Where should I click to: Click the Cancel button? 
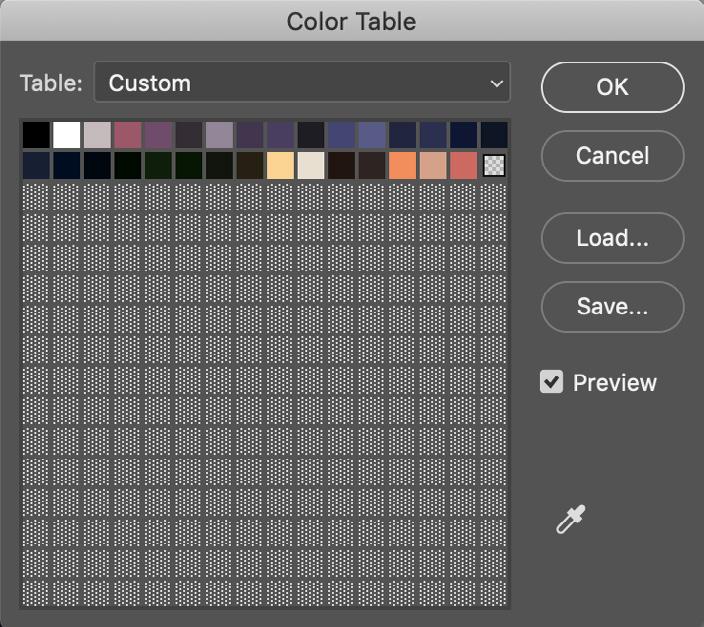coord(612,156)
